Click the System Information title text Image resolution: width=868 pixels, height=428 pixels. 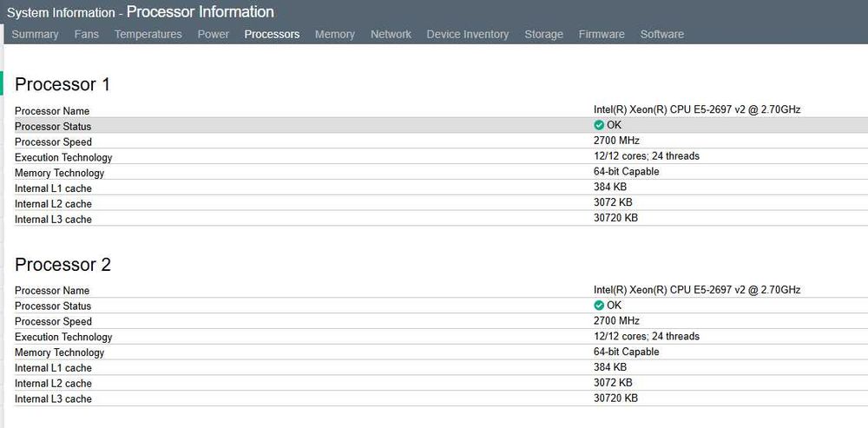pos(61,13)
